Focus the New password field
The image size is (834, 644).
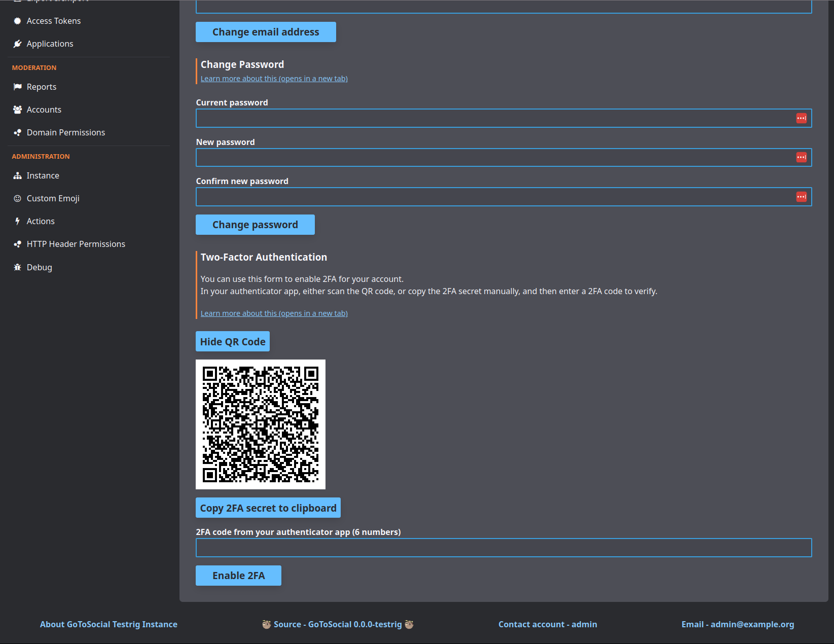pyautogui.click(x=504, y=157)
